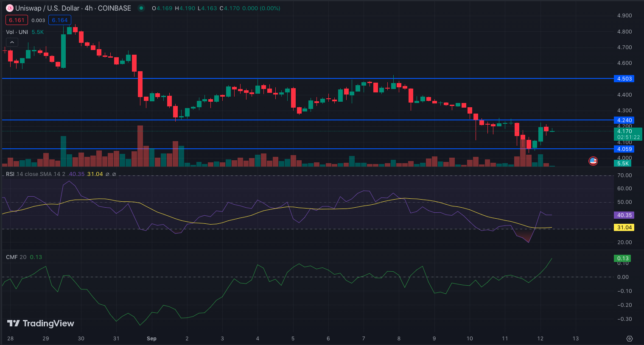Click first ø placeholder in RSI legend
Viewport: 644px width, 345px height.
[107, 174]
